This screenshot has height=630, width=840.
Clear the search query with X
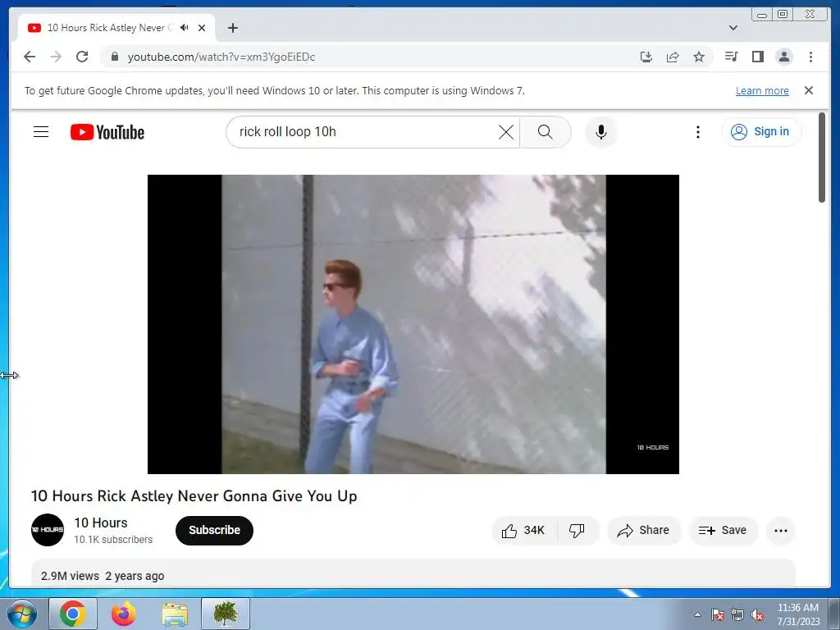click(x=505, y=132)
